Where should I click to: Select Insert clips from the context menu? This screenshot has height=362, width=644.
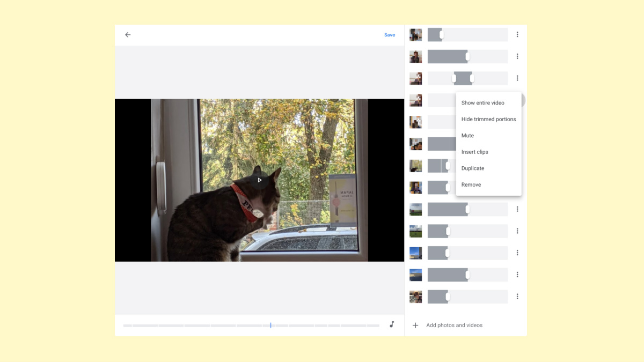474,152
